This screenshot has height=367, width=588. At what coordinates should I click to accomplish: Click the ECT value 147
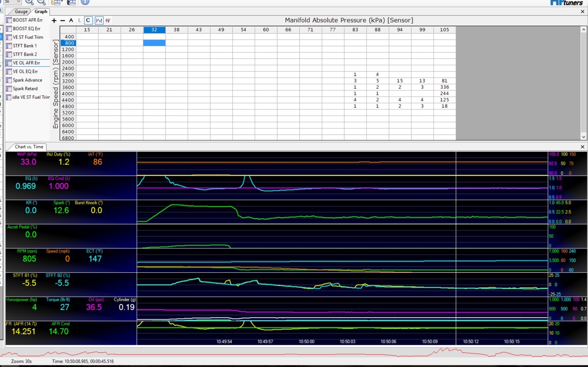[96, 259]
